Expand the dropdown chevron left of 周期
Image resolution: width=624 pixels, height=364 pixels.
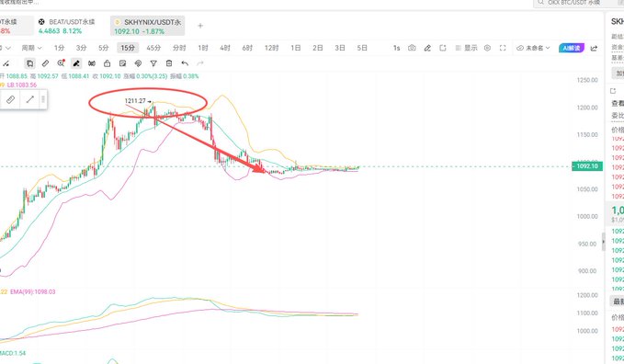click(x=8, y=48)
